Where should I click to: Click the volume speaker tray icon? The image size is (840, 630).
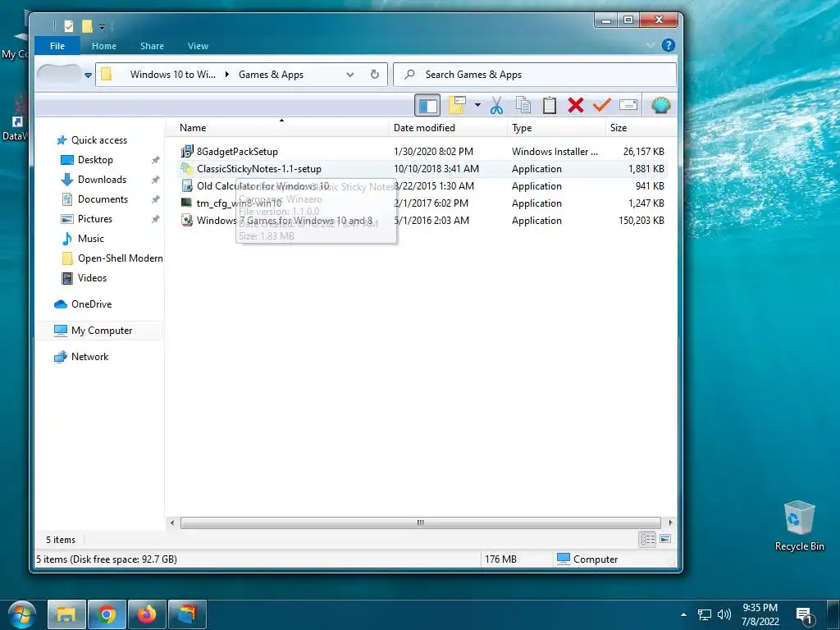coord(724,614)
